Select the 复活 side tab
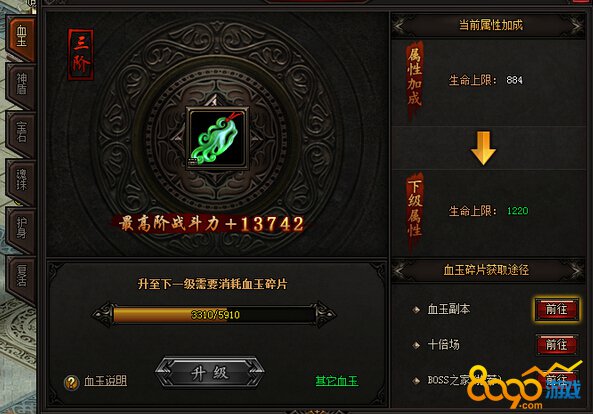The height and width of the screenshot is (414, 593). pyautogui.click(x=21, y=278)
